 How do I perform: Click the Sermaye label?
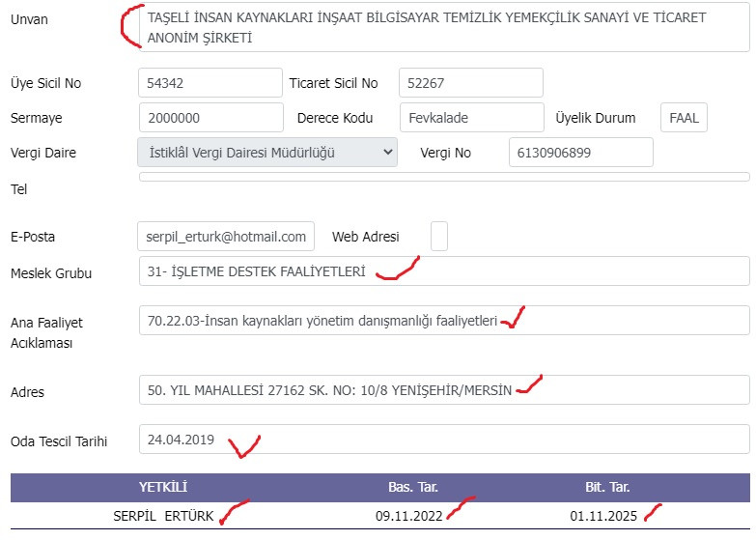[36, 118]
